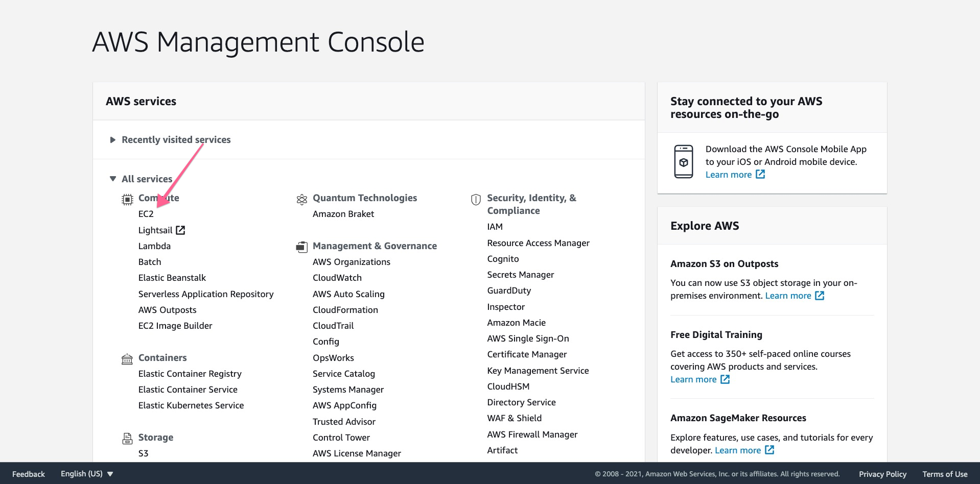This screenshot has width=980, height=484.
Task: Open GuardDuty
Action: pyautogui.click(x=509, y=291)
